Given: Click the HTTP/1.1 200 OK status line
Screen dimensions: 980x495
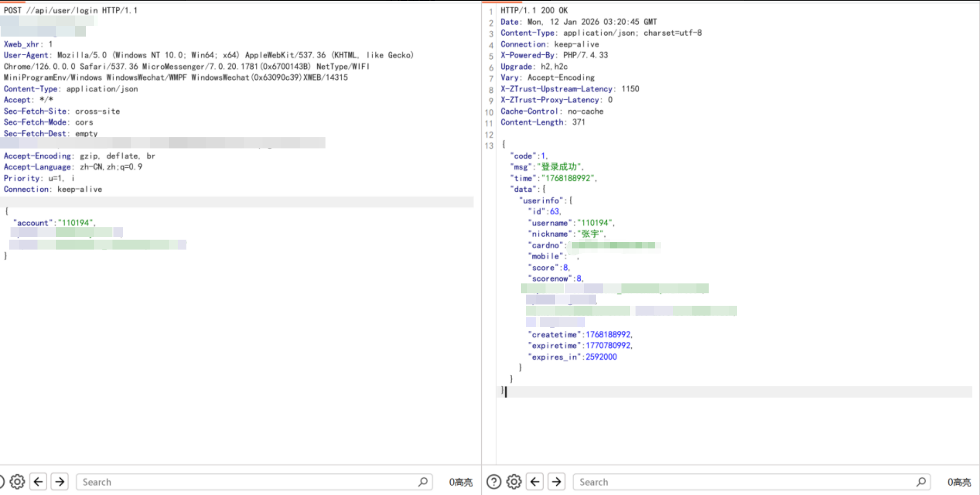Looking at the screenshot, I should pyautogui.click(x=534, y=10).
